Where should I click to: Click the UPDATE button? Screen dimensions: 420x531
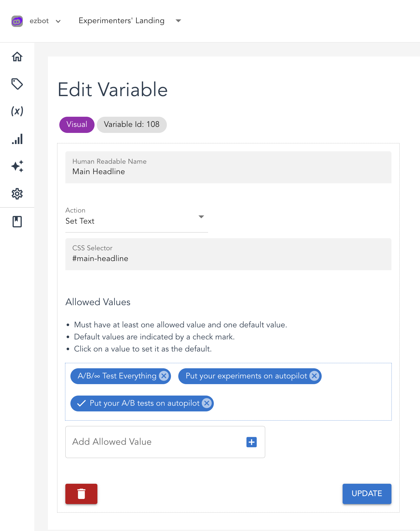point(367,494)
